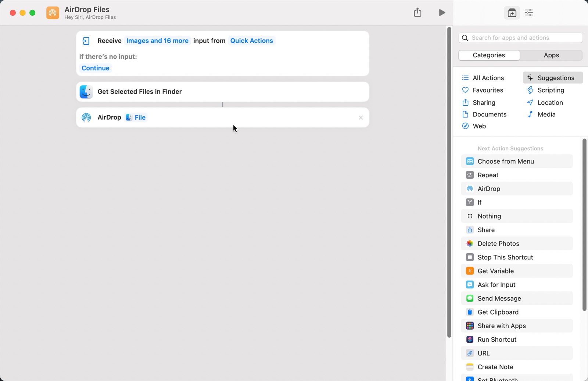Image resolution: width=588 pixels, height=381 pixels.
Task: Add the Send Message action
Action: coord(517,298)
